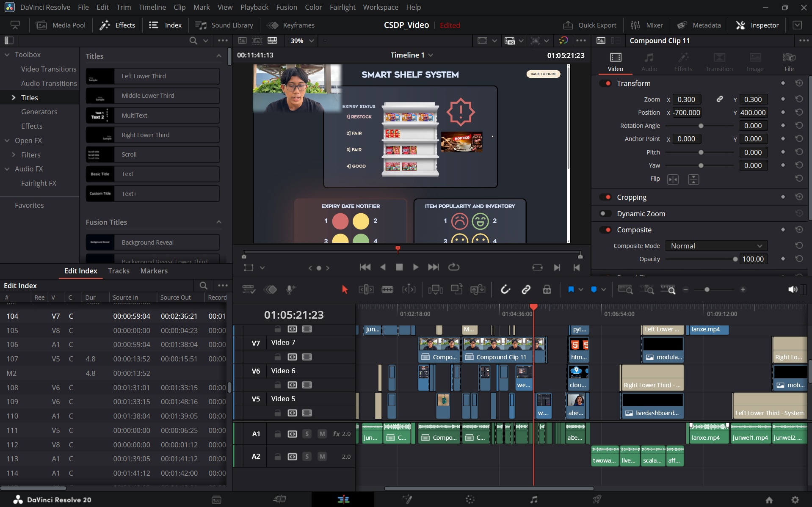Select the Blade edit mode tool

[387, 289]
